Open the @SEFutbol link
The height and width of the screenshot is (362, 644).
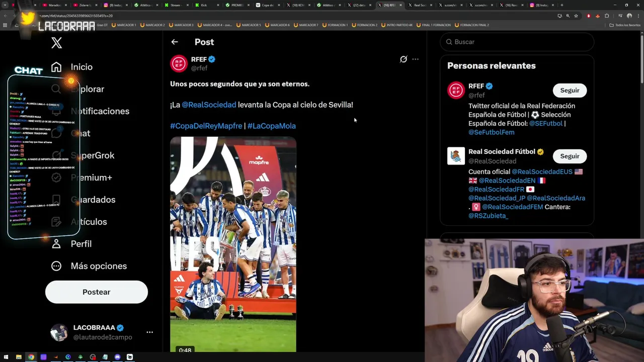tap(546, 123)
